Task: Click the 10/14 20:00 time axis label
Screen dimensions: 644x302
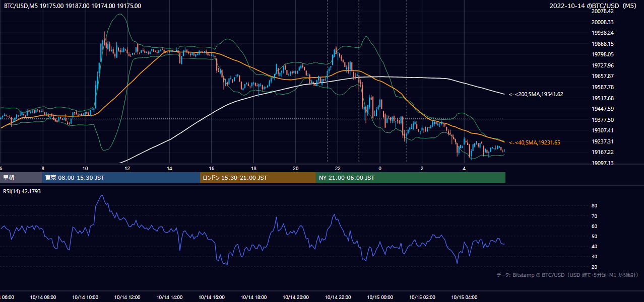Action: tap(296, 297)
